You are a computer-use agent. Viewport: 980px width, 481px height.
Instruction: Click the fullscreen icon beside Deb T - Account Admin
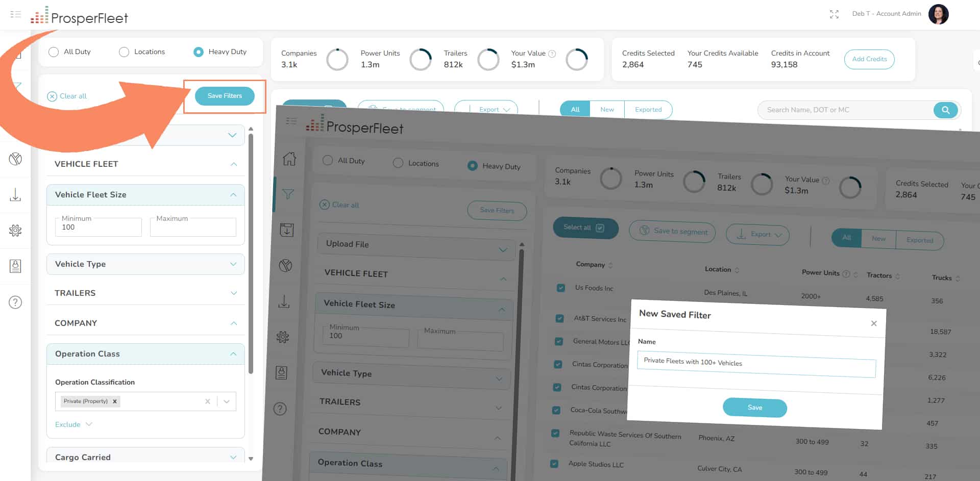coord(834,14)
